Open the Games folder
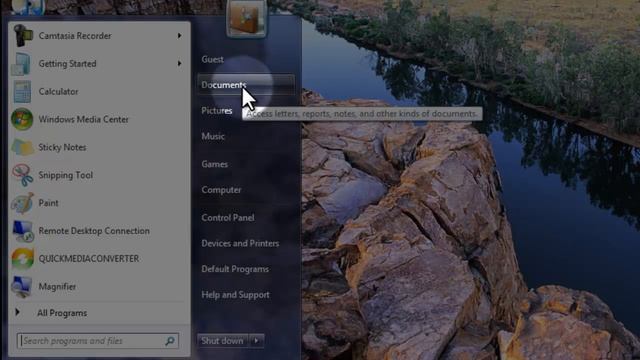This screenshot has height=360, width=640. [x=214, y=164]
